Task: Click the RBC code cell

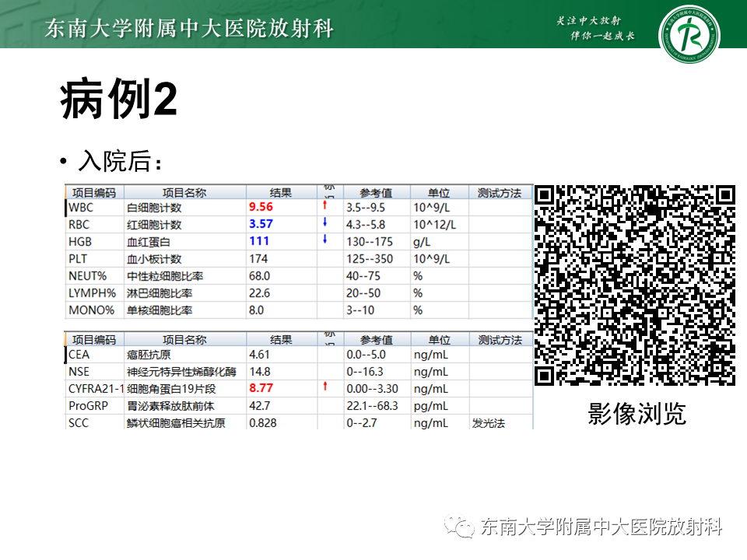Action: (x=94, y=225)
